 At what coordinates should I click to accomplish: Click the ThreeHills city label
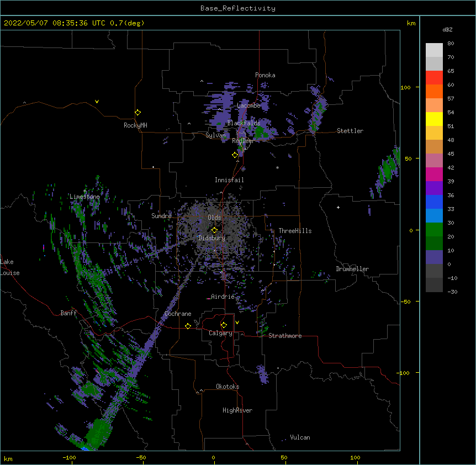point(295,231)
